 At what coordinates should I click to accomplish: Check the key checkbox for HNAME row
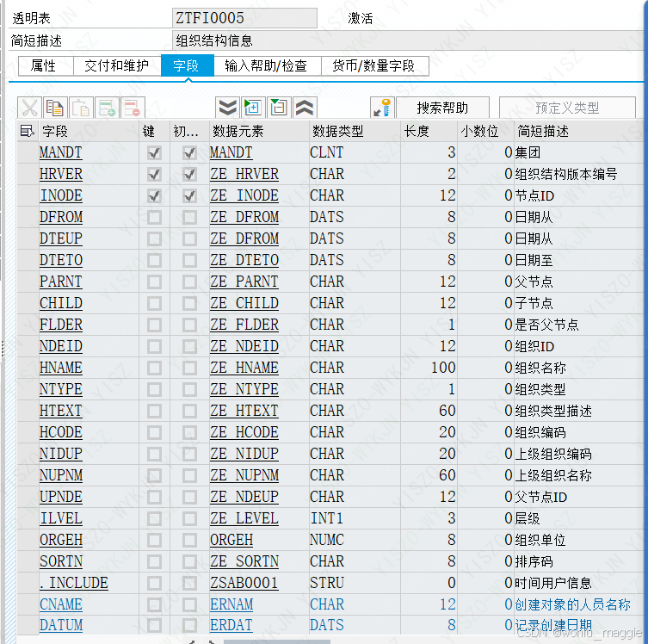154,368
